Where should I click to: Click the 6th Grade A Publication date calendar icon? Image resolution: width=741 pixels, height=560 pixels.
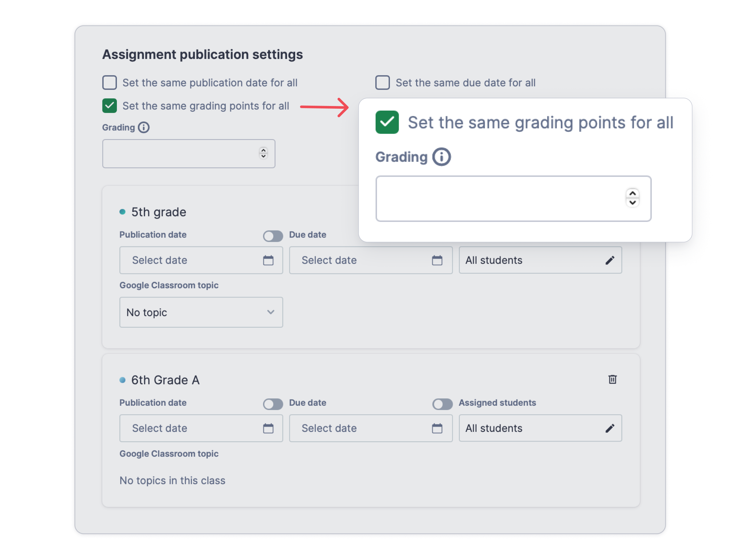click(268, 429)
